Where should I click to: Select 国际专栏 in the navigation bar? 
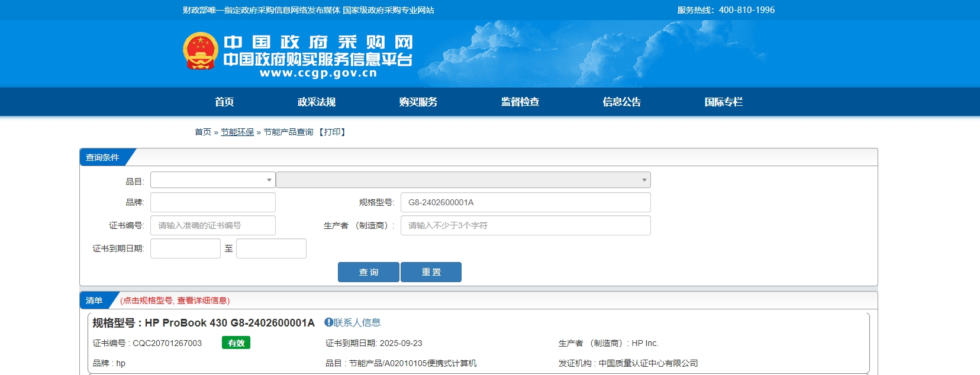723,102
